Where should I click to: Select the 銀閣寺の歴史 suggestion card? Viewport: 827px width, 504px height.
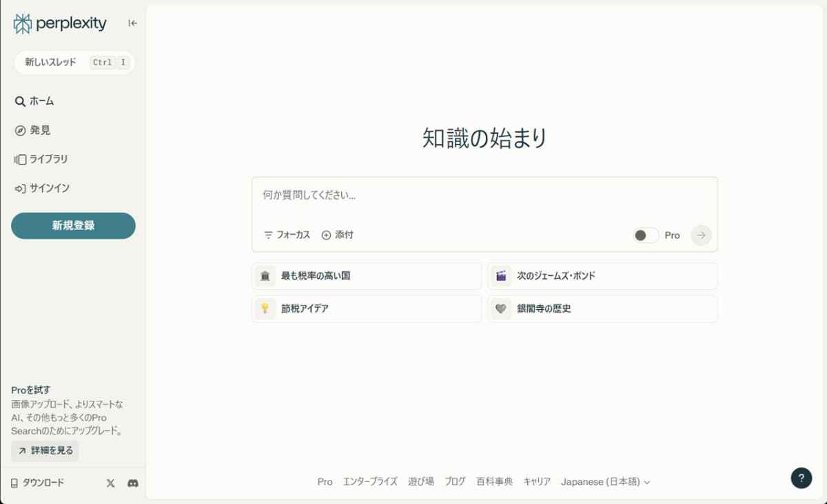602,308
